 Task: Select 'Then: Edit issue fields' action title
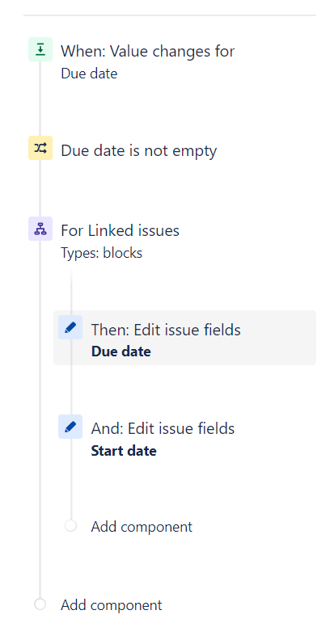pyautogui.click(x=166, y=330)
